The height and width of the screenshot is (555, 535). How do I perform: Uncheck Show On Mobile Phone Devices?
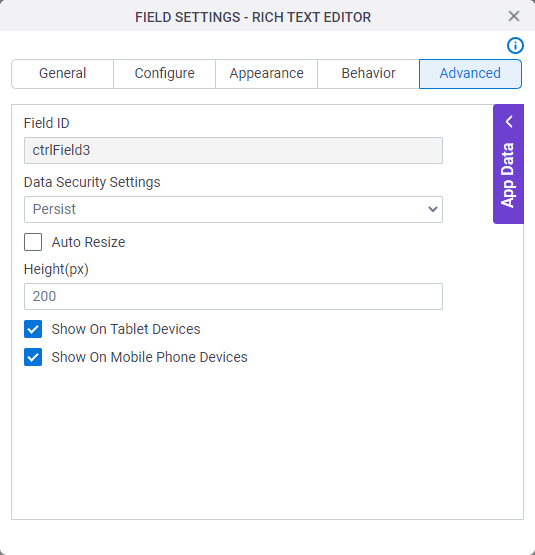click(33, 357)
